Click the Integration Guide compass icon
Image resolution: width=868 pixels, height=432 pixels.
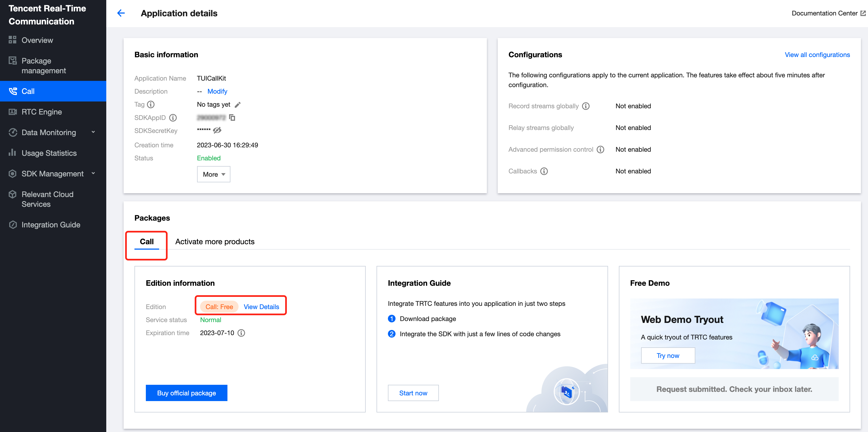[12, 225]
